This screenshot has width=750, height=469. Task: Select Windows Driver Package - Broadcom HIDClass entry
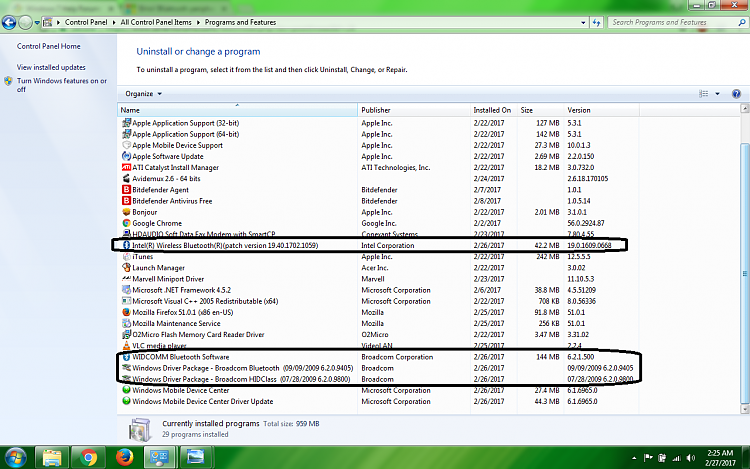click(x=378, y=380)
